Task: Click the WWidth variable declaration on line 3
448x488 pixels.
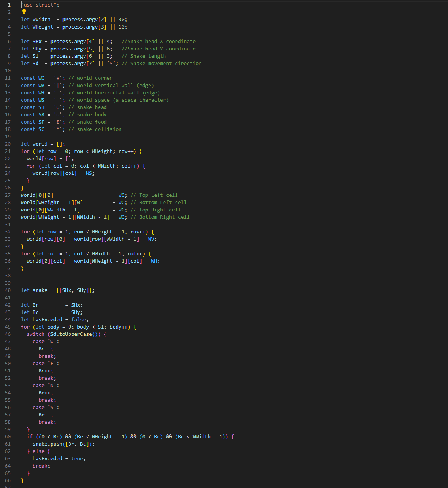Action: [x=41, y=20]
